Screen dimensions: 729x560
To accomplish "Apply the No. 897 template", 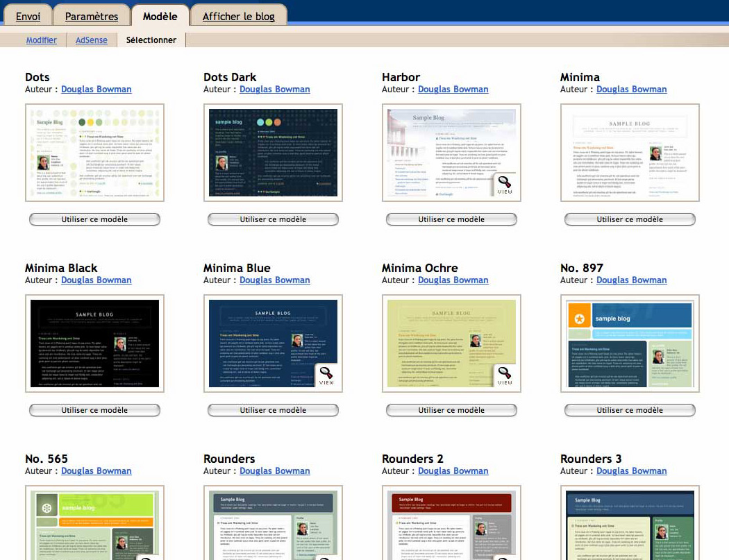I will tap(630, 410).
